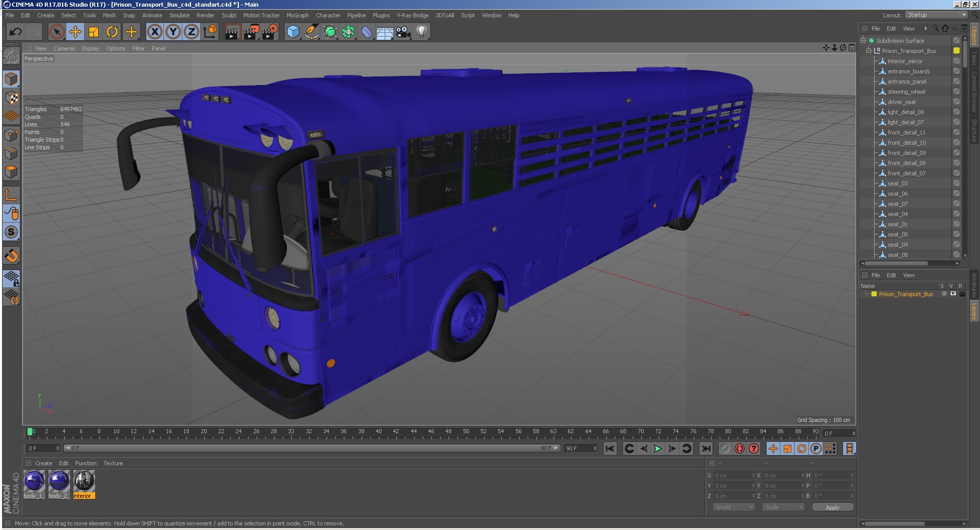Activate the Move tool

click(x=75, y=32)
